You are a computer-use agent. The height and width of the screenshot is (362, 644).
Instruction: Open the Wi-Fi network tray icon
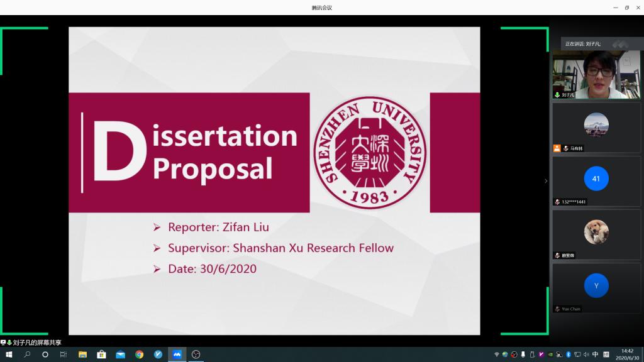pos(496,354)
